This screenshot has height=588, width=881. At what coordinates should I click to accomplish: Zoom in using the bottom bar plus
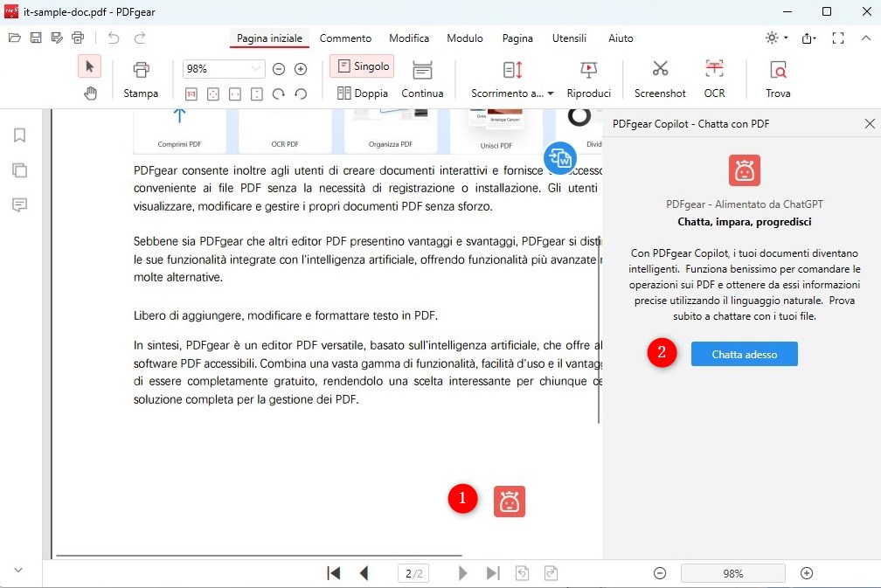(806, 573)
